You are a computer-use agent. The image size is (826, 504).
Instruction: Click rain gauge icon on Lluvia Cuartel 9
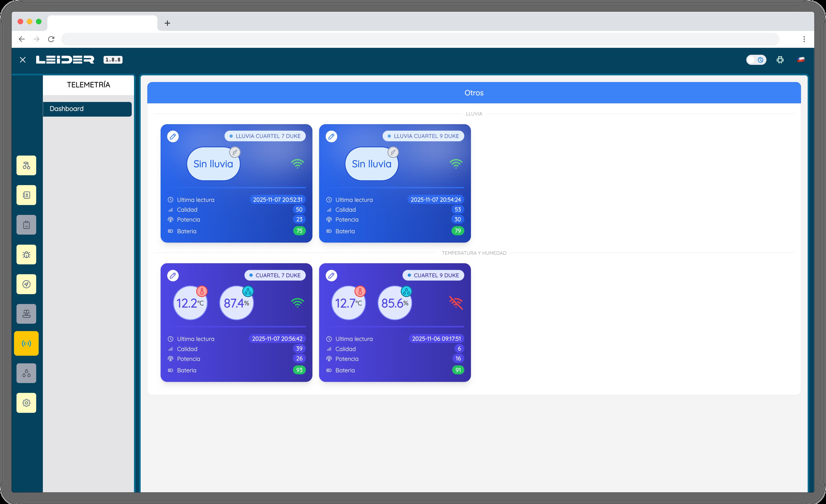(393, 153)
